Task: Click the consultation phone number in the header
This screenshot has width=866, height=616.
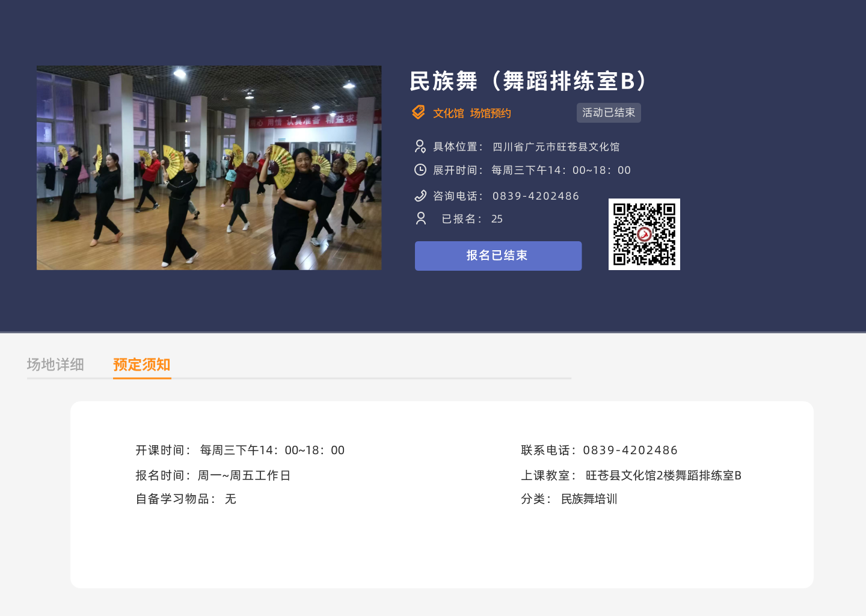Action: click(535, 196)
